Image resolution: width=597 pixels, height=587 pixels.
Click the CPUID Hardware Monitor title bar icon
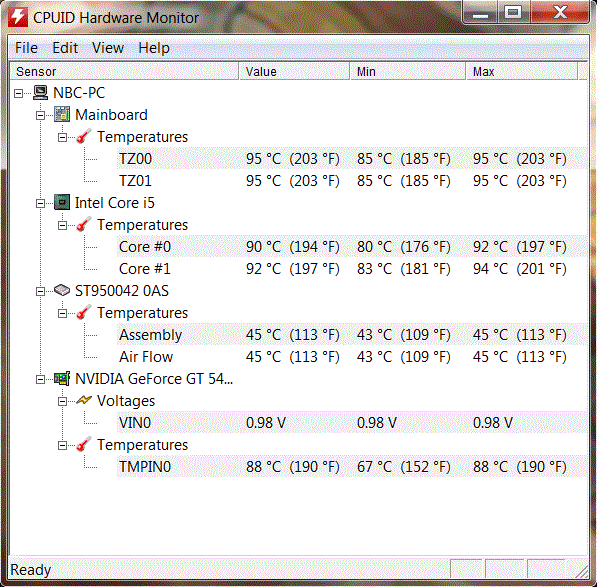click(x=18, y=18)
